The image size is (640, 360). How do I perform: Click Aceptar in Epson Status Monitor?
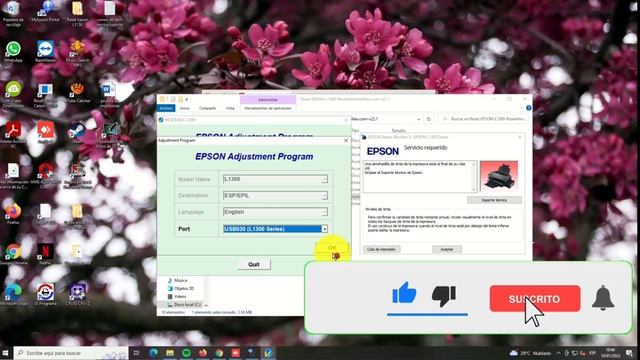pos(447,249)
